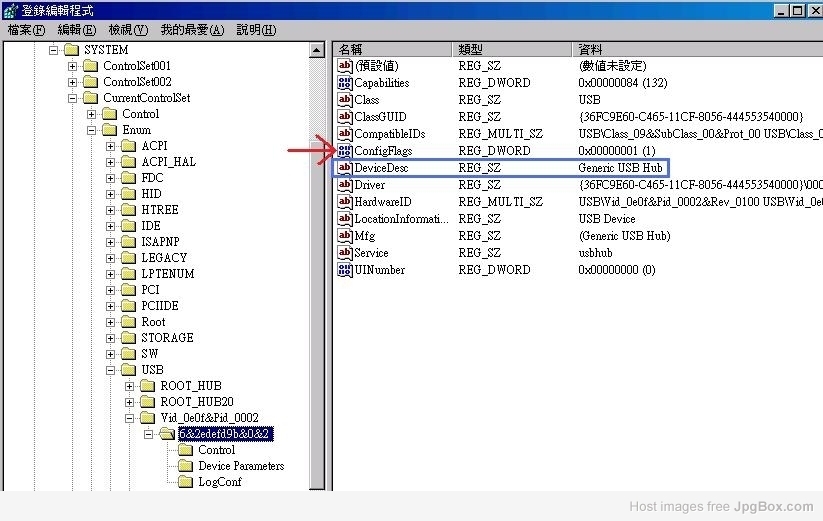The image size is (823, 521).
Task: Expand the ROOT_HUB20 key
Action: click(130, 402)
